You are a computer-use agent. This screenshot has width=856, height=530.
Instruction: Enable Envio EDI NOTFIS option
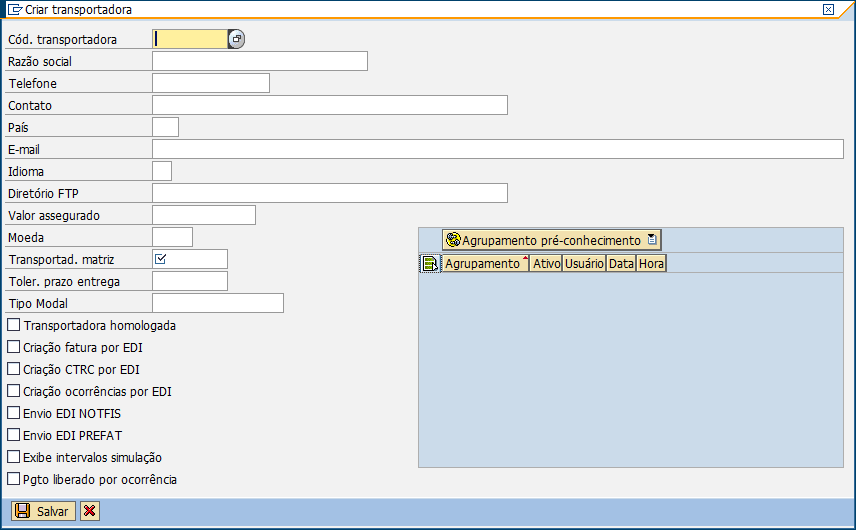14,413
